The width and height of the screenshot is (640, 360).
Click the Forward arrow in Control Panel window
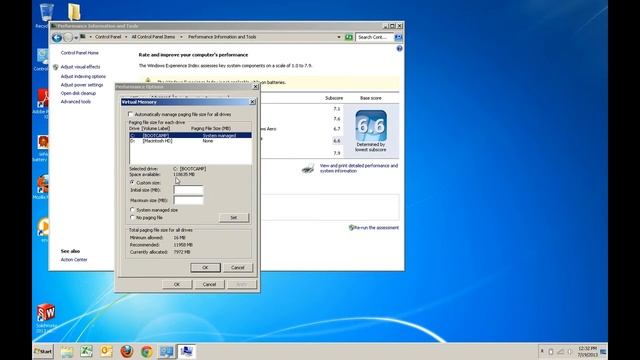pyautogui.click(x=68, y=38)
